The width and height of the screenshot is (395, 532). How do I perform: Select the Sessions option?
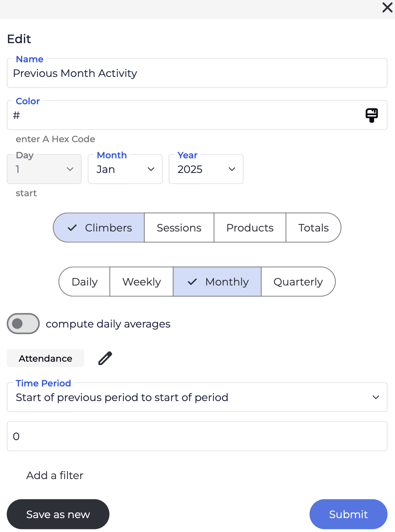pyautogui.click(x=179, y=228)
